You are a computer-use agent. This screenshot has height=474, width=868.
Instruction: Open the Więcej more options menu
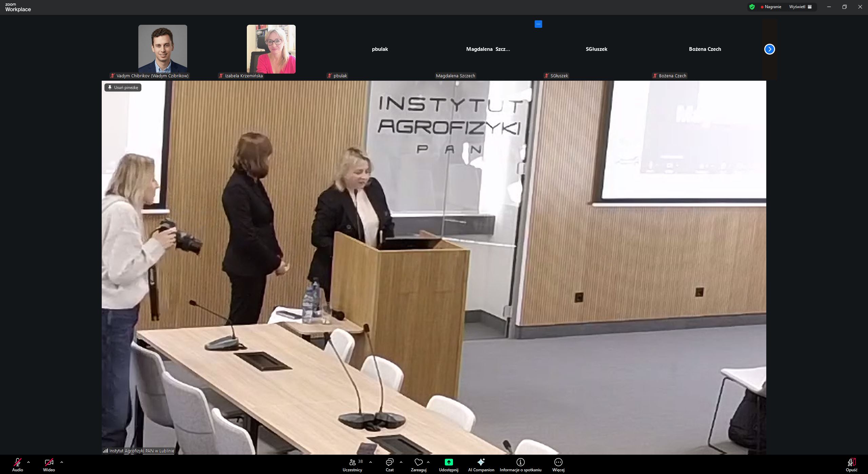(x=558, y=462)
